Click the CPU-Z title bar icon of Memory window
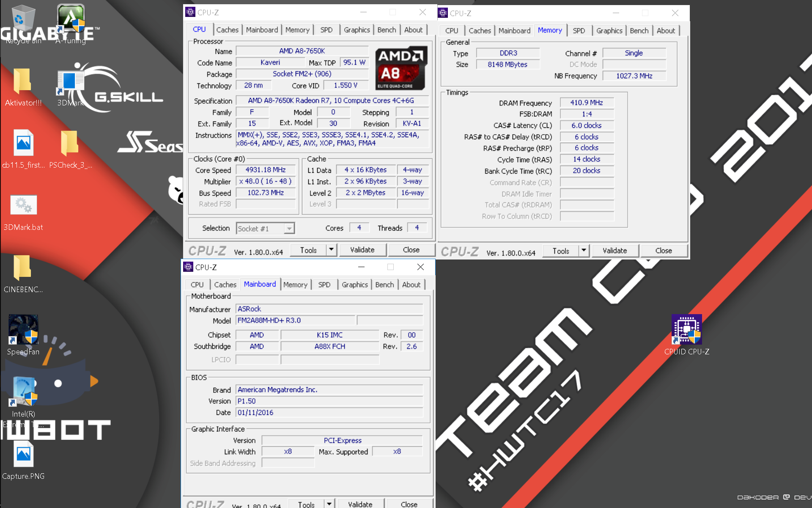812x508 pixels. coord(443,13)
